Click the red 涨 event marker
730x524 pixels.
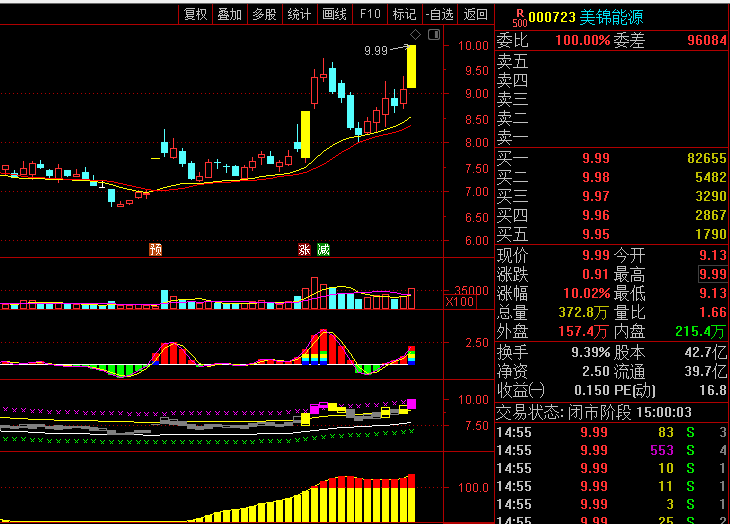[303, 249]
